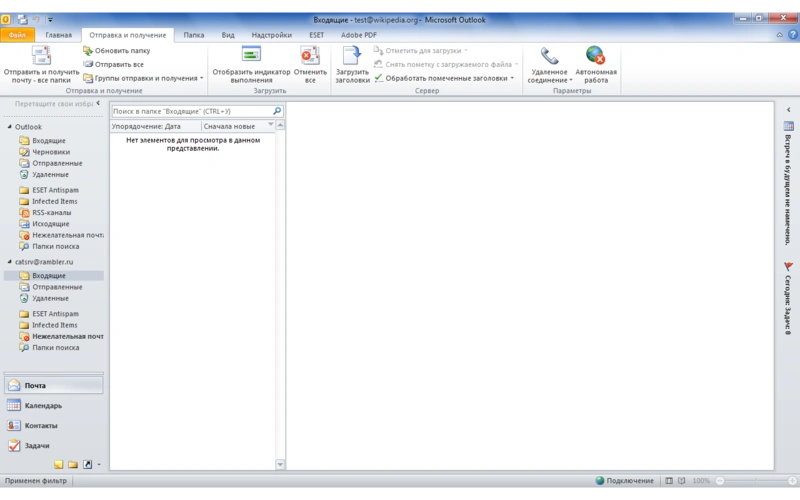Switch to the Вид tab
The width and height of the screenshot is (800, 500).
click(x=228, y=35)
